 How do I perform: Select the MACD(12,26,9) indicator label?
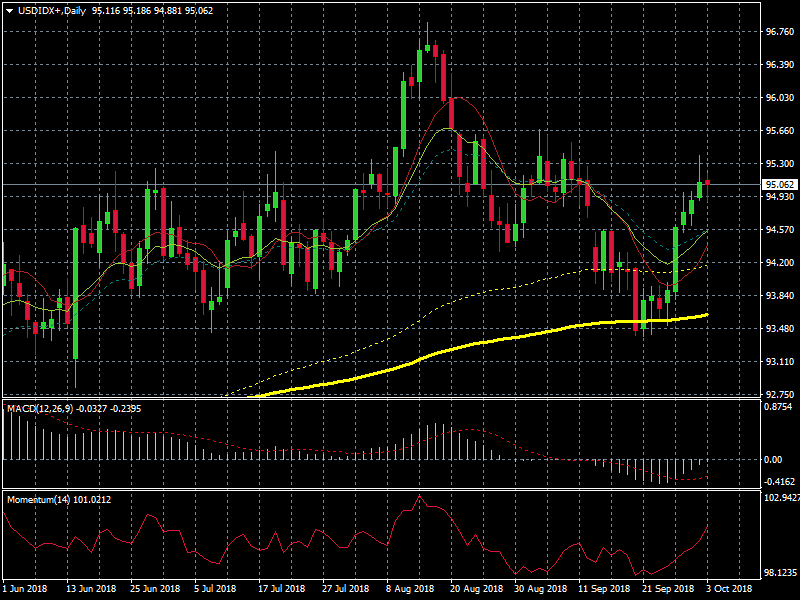coord(39,409)
